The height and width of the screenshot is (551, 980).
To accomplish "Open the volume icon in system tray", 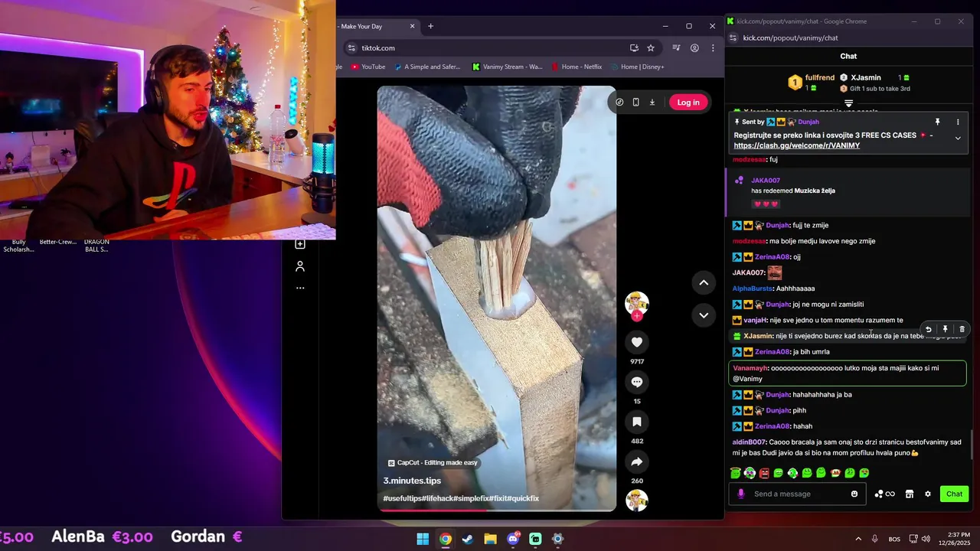I will pos(925,539).
